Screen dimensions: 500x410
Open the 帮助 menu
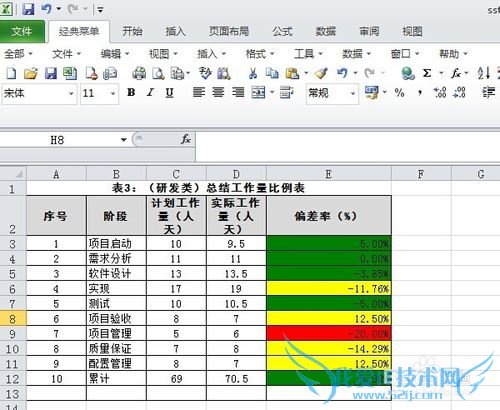click(453, 53)
